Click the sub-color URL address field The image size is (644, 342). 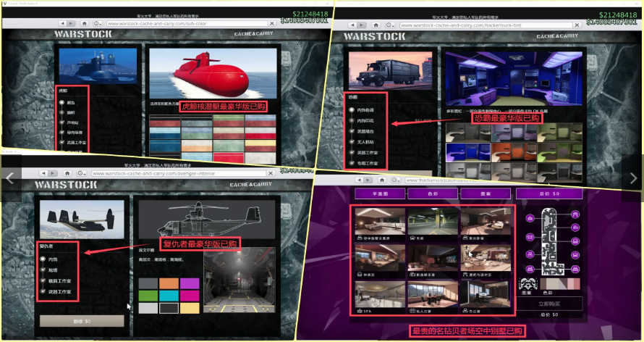coord(187,23)
